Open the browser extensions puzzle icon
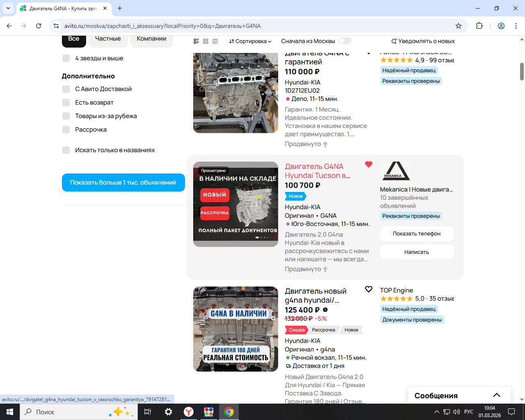This screenshot has width=525, height=420. [479, 26]
